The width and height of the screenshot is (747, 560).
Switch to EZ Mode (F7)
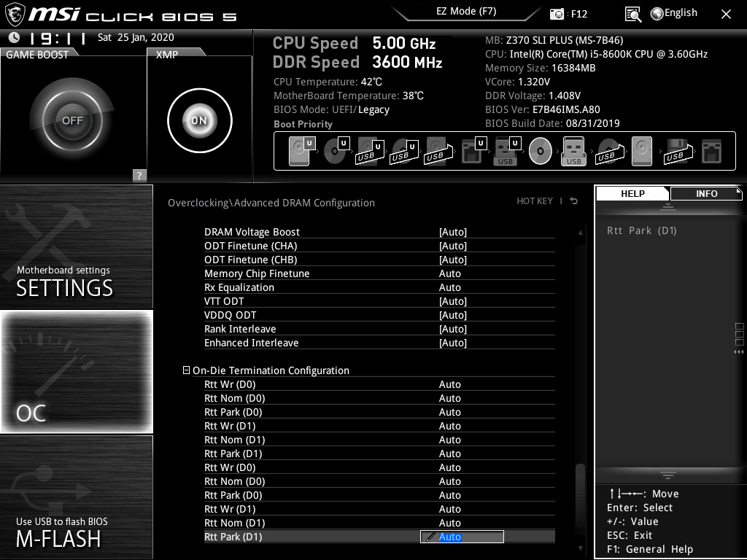coord(466,12)
